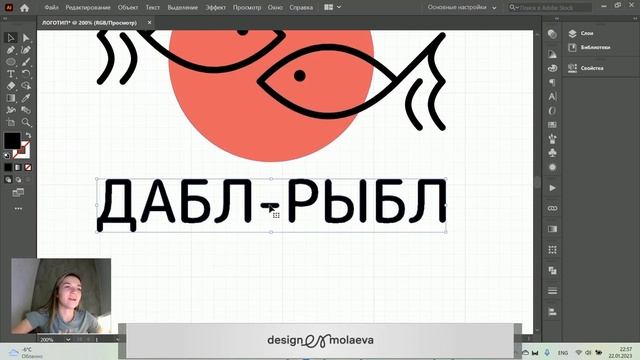Open the Редактирование menu
This screenshot has height=360, width=640.
[88, 7]
